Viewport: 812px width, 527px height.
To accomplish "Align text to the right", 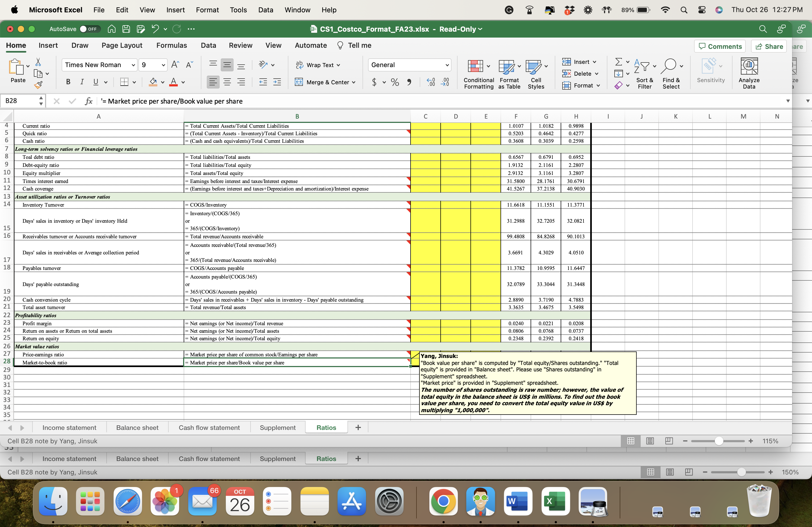I will pyautogui.click(x=241, y=82).
